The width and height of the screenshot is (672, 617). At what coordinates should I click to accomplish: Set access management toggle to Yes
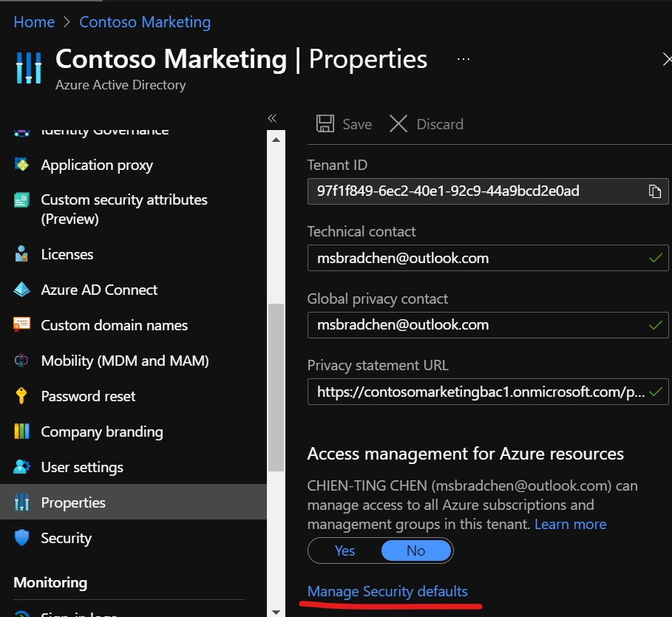point(345,550)
